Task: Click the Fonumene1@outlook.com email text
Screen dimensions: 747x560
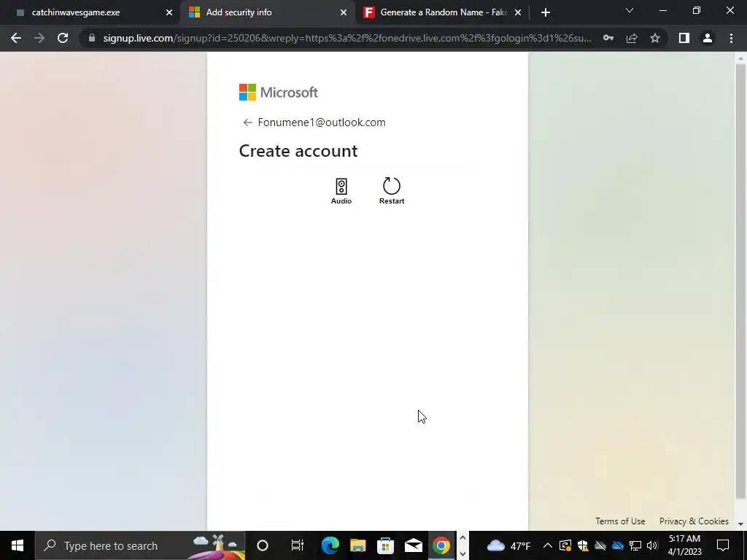Action: coord(322,122)
